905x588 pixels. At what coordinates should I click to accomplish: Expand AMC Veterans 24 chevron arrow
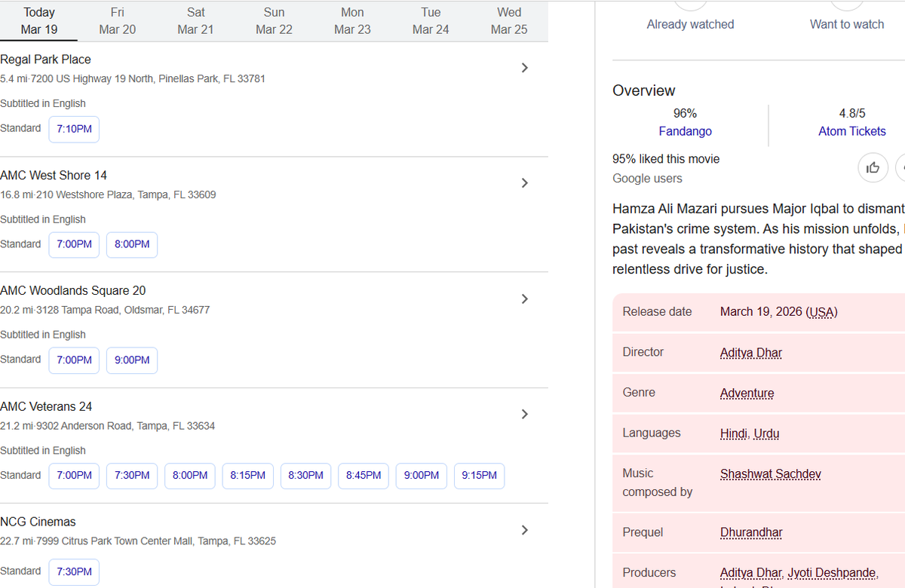(525, 414)
